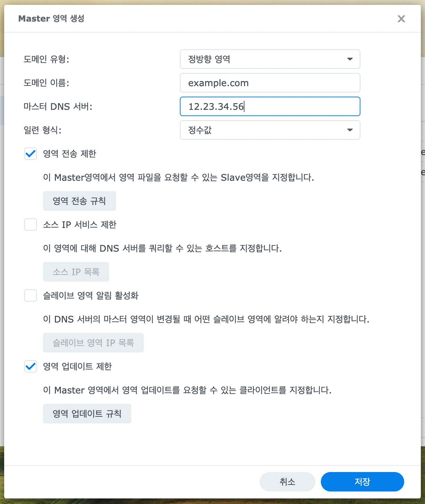Screen dimensions: 425x504
Task: Open the 일련 형식 dropdown
Action: point(270,130)
